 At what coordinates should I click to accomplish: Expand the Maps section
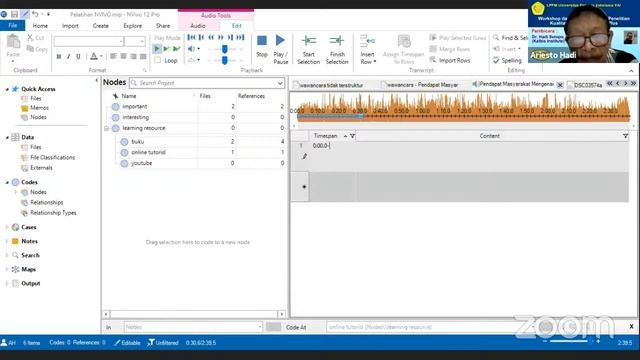point(7,269)
